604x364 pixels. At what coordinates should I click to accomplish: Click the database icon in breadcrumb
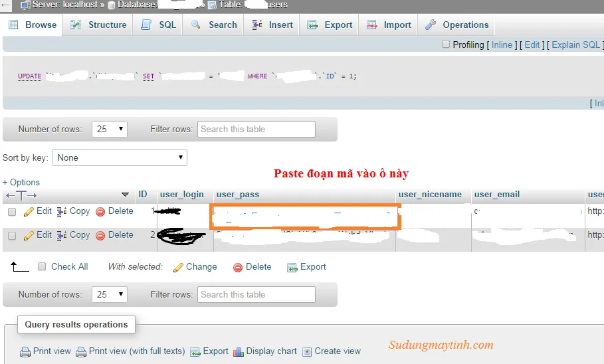point(112,5)
